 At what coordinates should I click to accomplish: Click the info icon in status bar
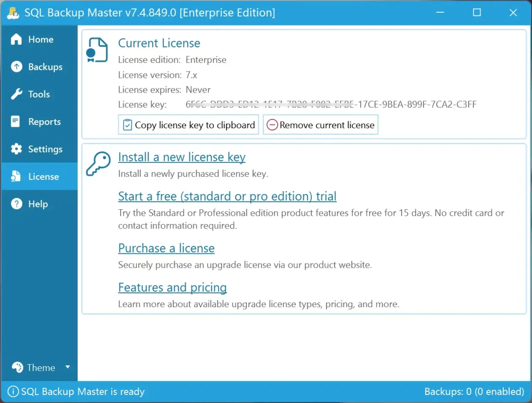click(13, 391)
